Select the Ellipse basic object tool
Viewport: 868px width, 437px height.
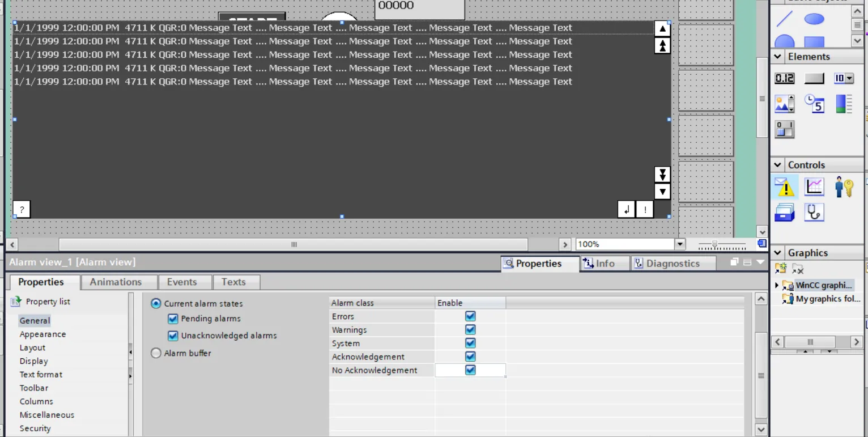tap(814, 19)
